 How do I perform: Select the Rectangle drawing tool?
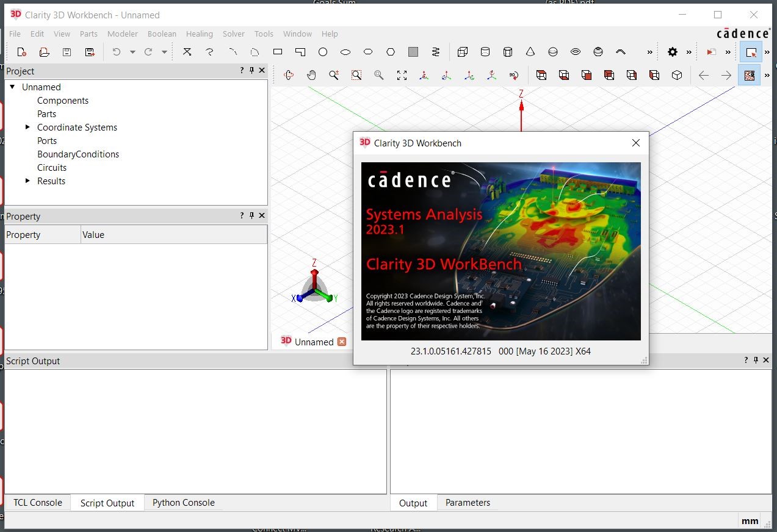click(278, 52)
